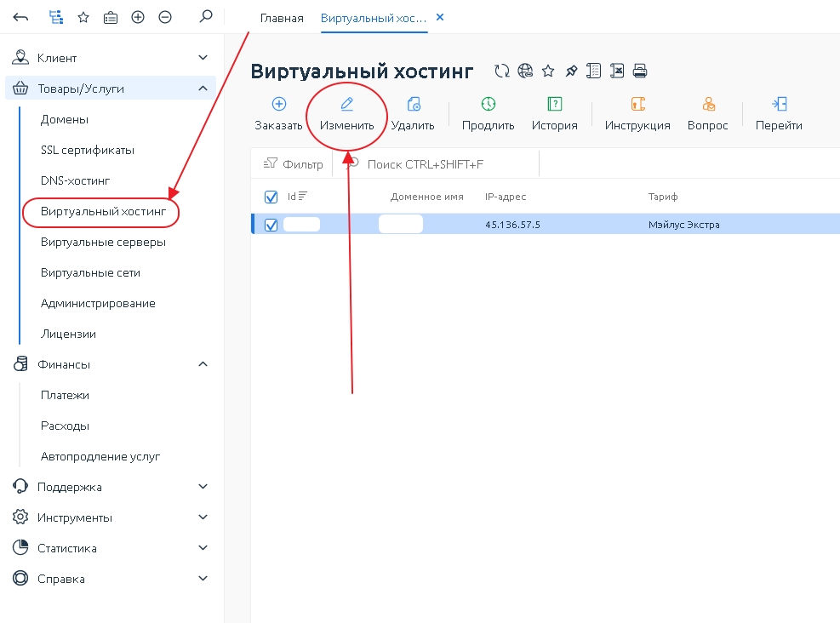Open Администрирование in sidebar
This screenshot has width=840, height=623.
pyautogui.click(x=98, y=303)
